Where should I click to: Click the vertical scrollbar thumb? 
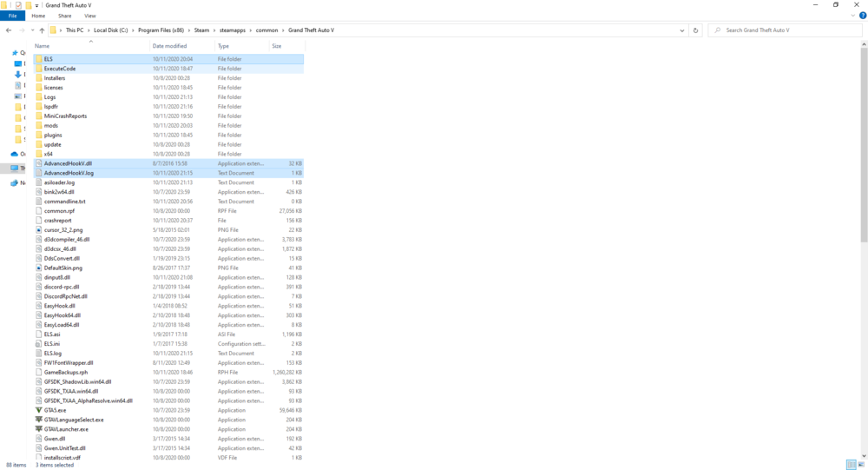point(865,144)
